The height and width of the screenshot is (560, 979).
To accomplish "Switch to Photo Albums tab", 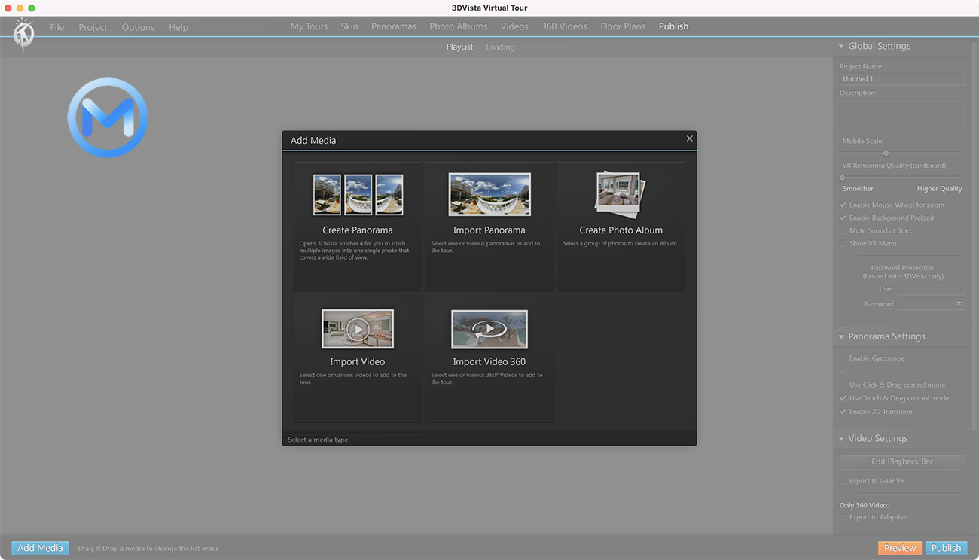I will point(459,26).
